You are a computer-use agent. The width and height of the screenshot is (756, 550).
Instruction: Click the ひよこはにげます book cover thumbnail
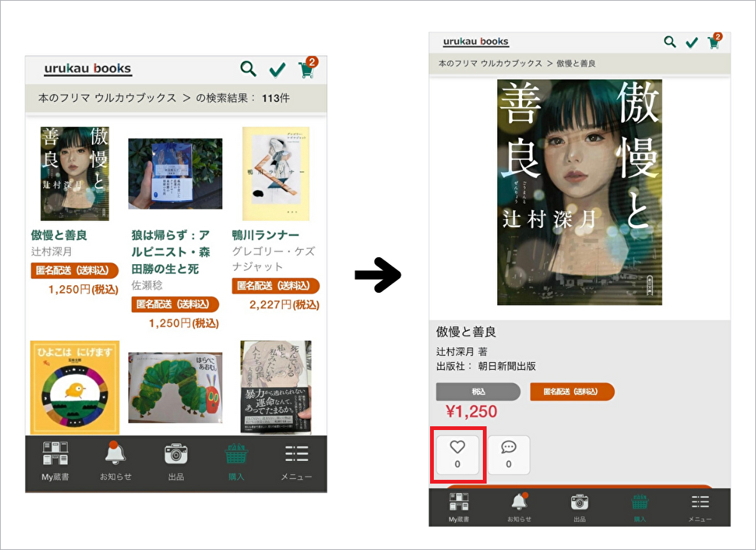point(75,387)
